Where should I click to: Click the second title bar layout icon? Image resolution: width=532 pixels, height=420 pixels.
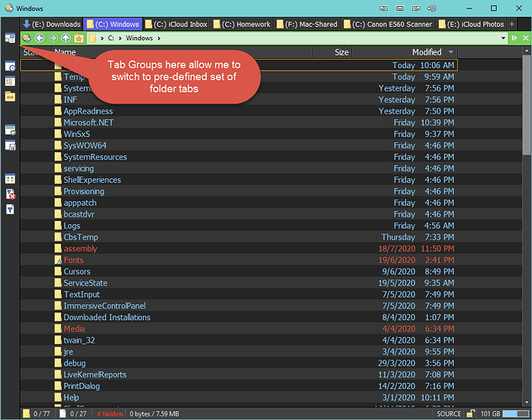tap(400, 8)
